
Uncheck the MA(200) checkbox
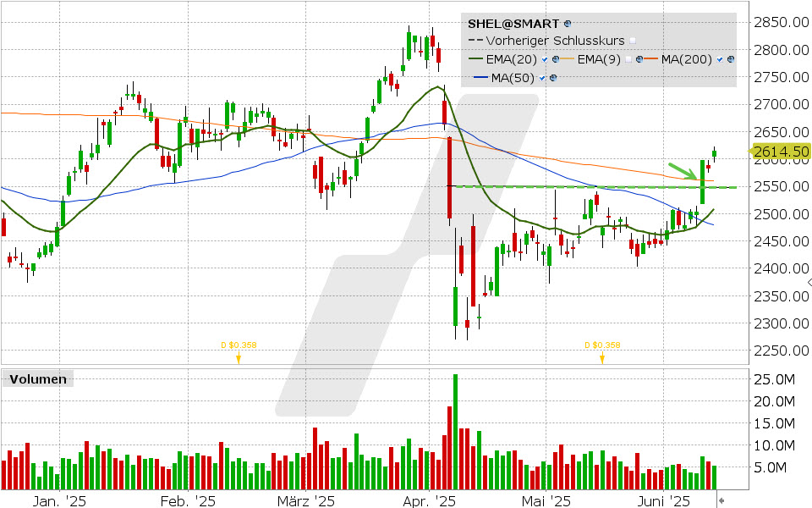[x=720, y=59]
